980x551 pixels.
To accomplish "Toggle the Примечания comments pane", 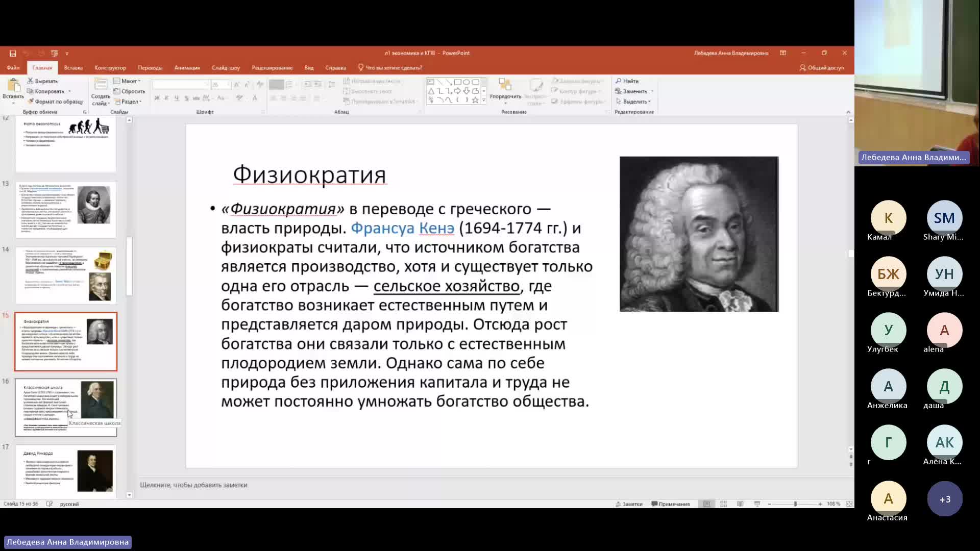I will (x=670, y=504).
